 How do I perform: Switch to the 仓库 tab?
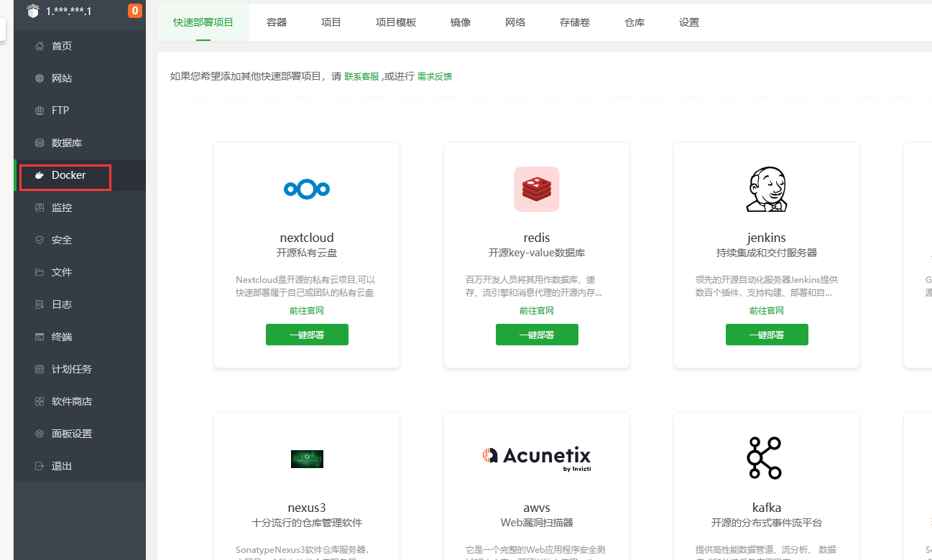pos(635,22)
